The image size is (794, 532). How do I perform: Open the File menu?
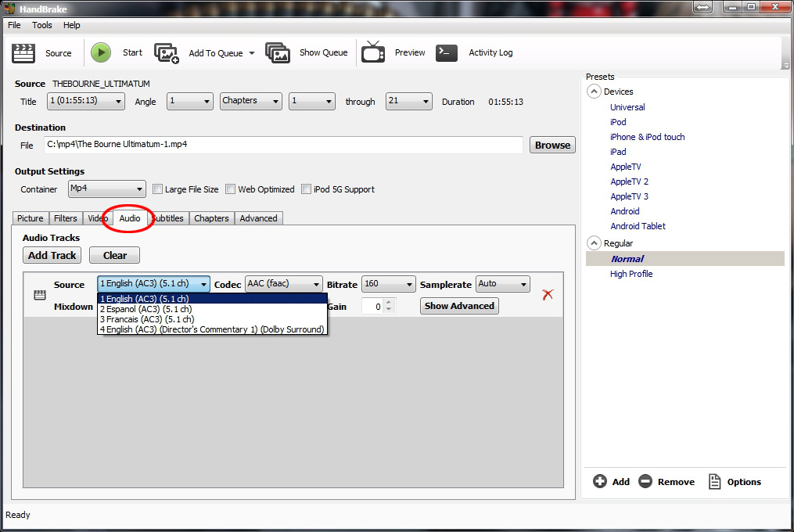tap(14, 25)
